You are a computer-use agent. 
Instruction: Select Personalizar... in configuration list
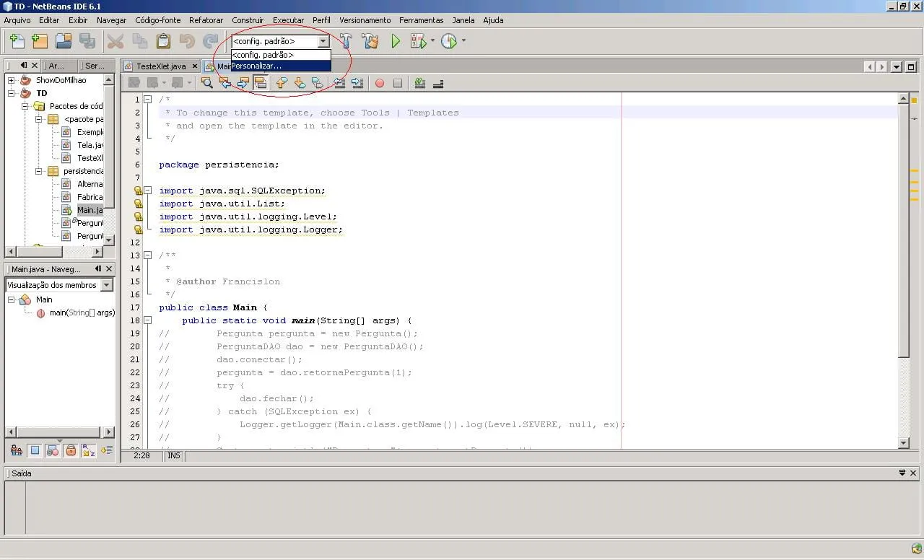[257, 66]
